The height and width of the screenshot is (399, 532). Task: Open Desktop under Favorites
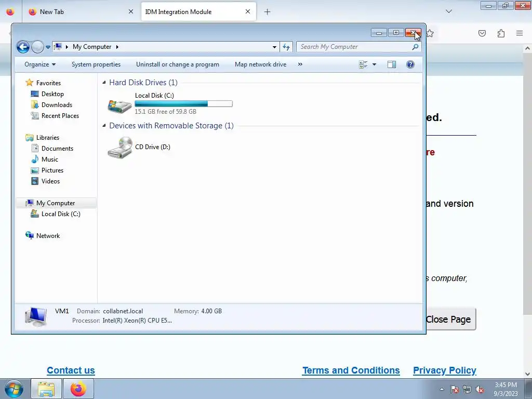52,94
